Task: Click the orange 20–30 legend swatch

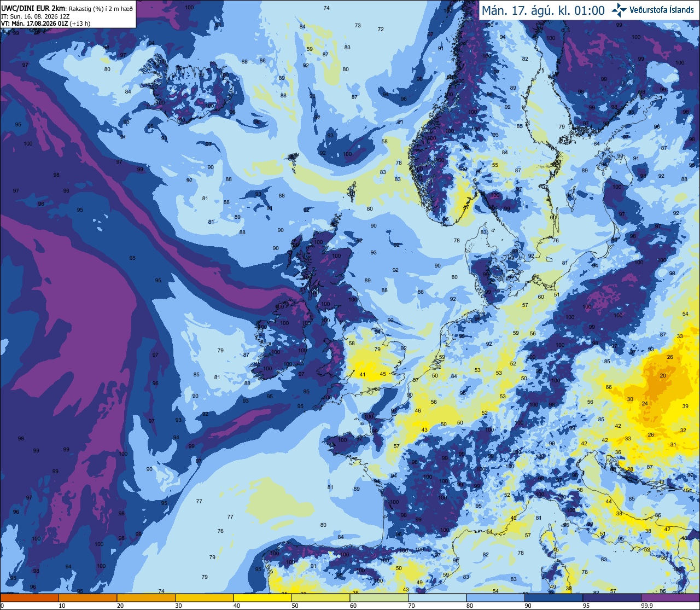Action: 146,598
